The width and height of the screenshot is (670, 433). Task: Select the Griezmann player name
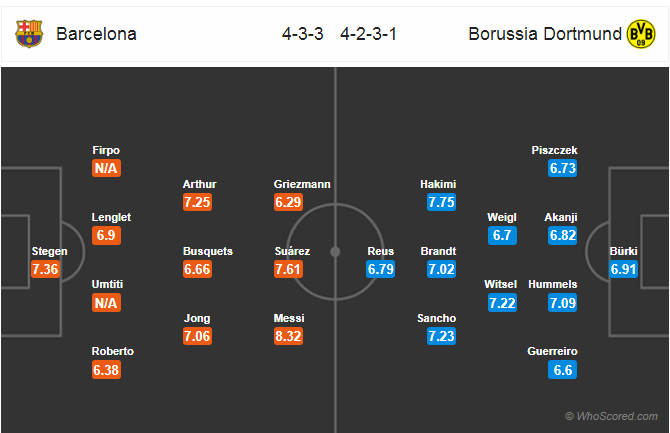click(302, 184)
